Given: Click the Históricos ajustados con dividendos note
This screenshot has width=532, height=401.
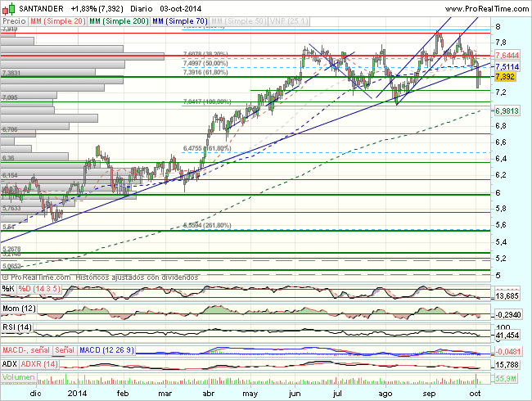Looking at the screenshot, I should 137,277.
